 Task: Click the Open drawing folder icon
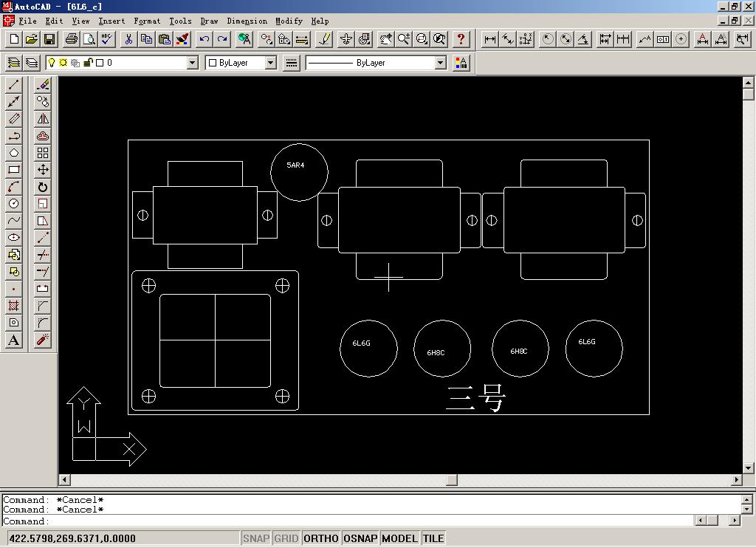(x=31, y=39)
